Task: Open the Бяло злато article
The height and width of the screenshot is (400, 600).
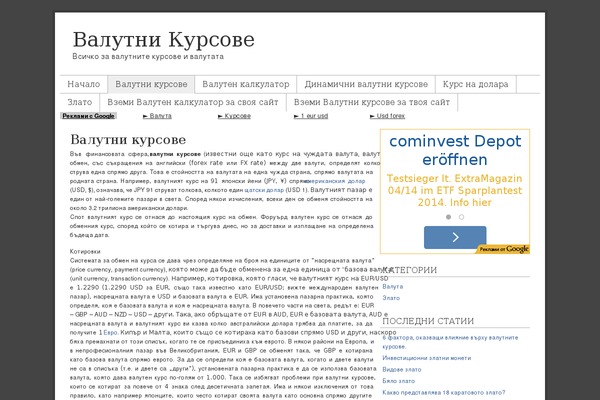Action: click(398, 381)
